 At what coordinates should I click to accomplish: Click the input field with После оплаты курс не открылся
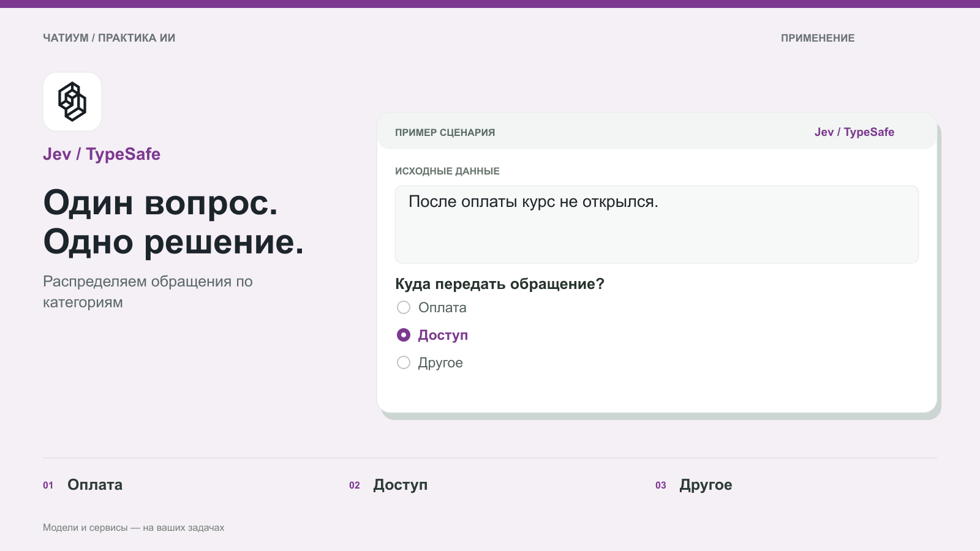point(657,225)
